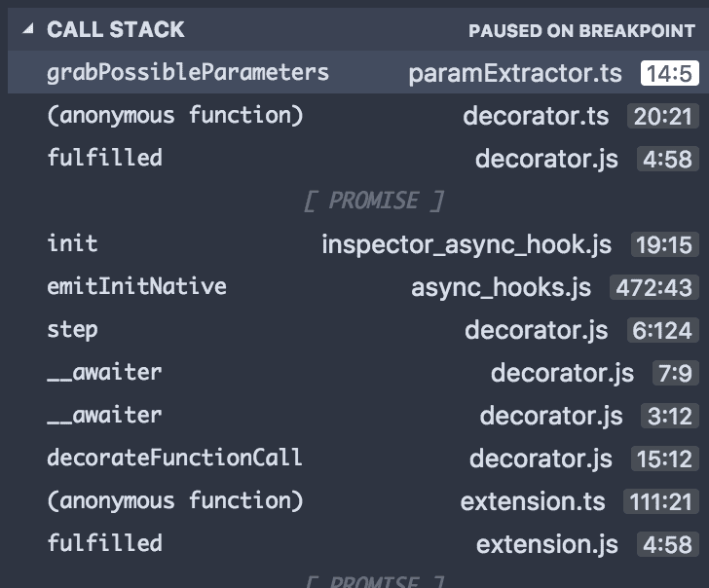
Task: Select the __awaiter frame at line 7:9
Action: (104, 372)
